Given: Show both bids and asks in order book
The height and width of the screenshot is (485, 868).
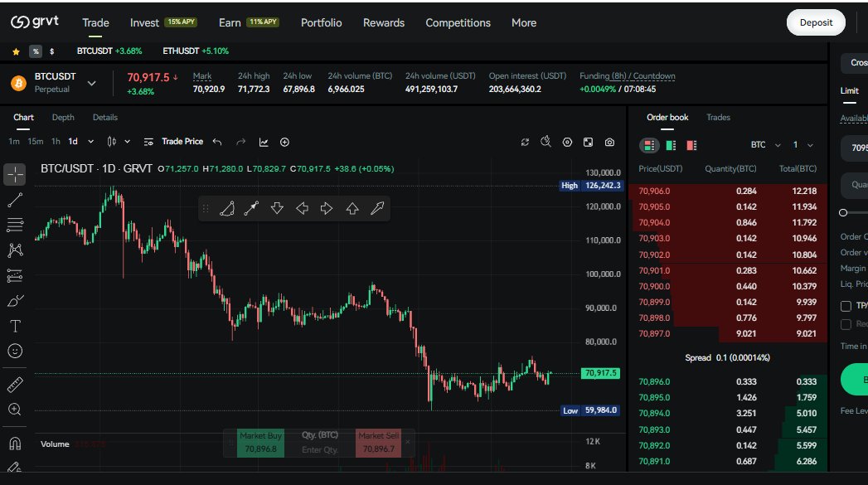Looking at the screenshot, I should click(x=649, y=145).
